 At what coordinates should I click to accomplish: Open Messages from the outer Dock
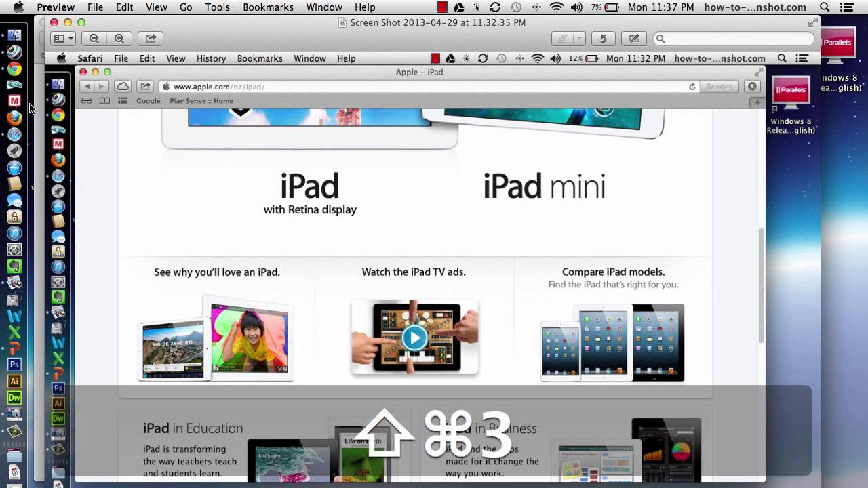[14, 201]
